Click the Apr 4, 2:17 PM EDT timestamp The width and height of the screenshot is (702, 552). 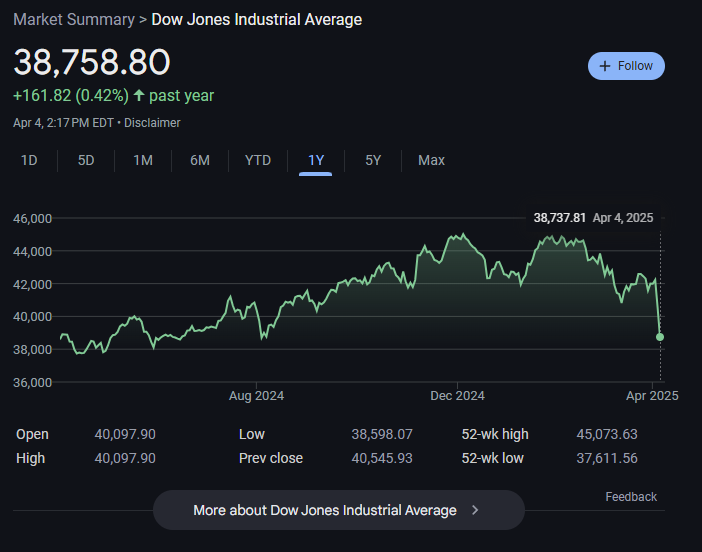63,123
